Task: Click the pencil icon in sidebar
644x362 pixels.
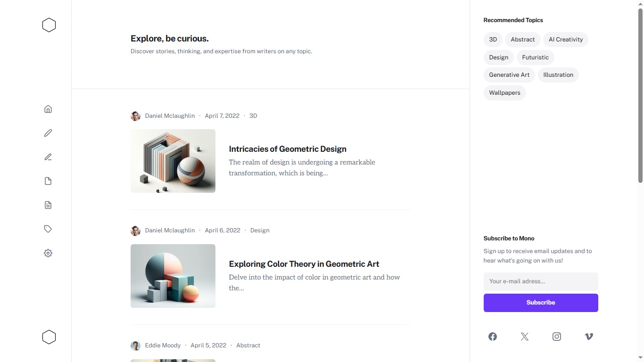Action: [48, 133]
